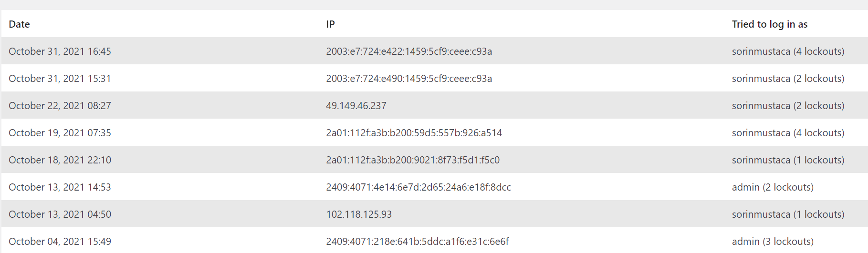Image resolution: width=868 pixels, height=253 pixels.
Task: Select the October 31, 2021 16:45 date cell
Action: 60,51
